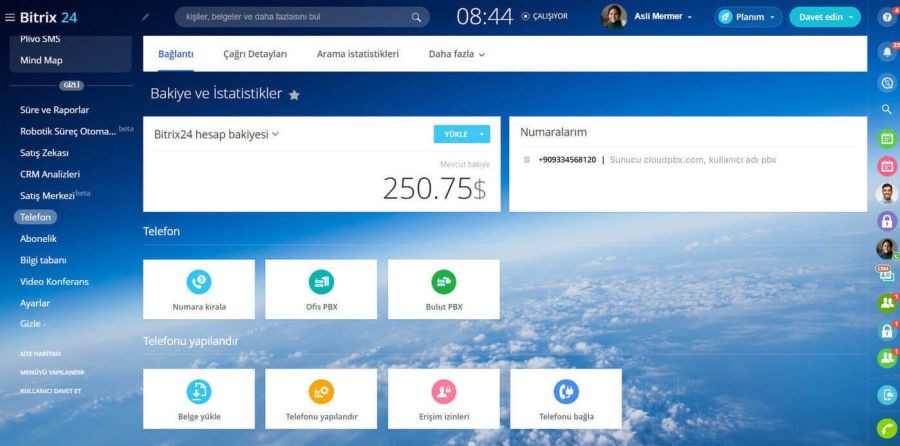The width and height of the screenshot is (900, 446).
Task: Expand the Planım dropdown
Action: click(x=773, y=17)
